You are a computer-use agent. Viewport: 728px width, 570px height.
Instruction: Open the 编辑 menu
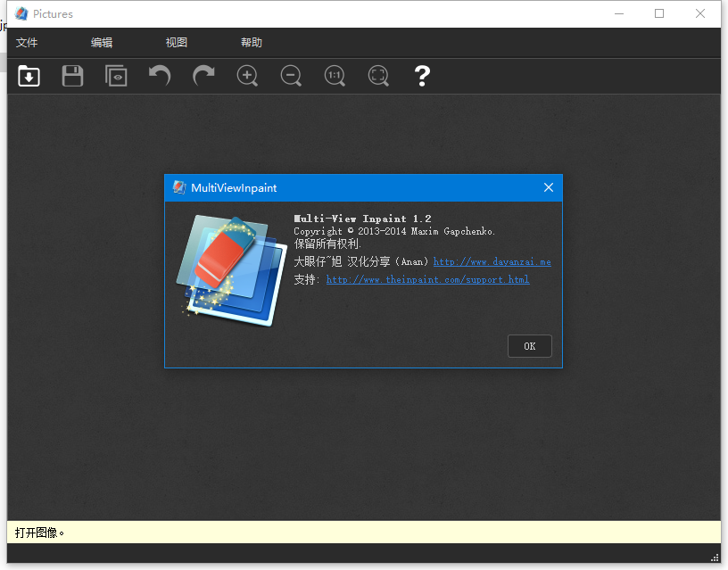102,43
